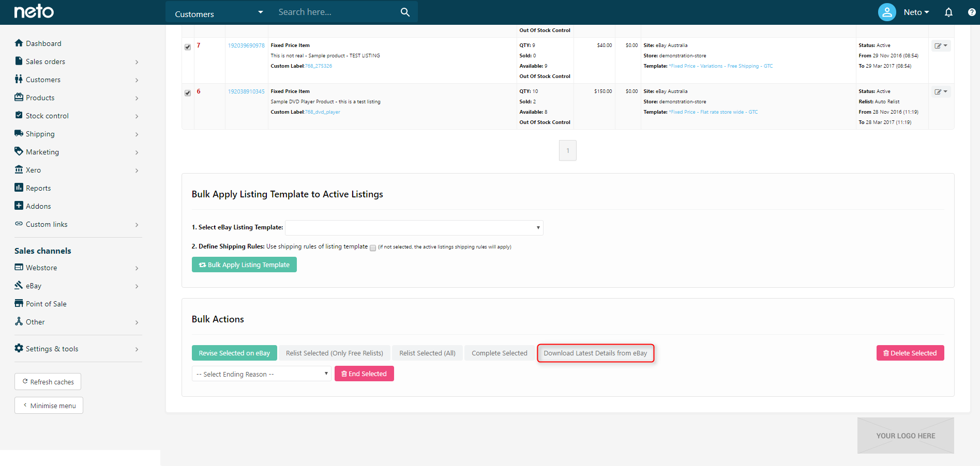The width and height of the screenshot is (980, 466).
Task: Open Select Ending Reason dropdown
Action: pos(262,374)
